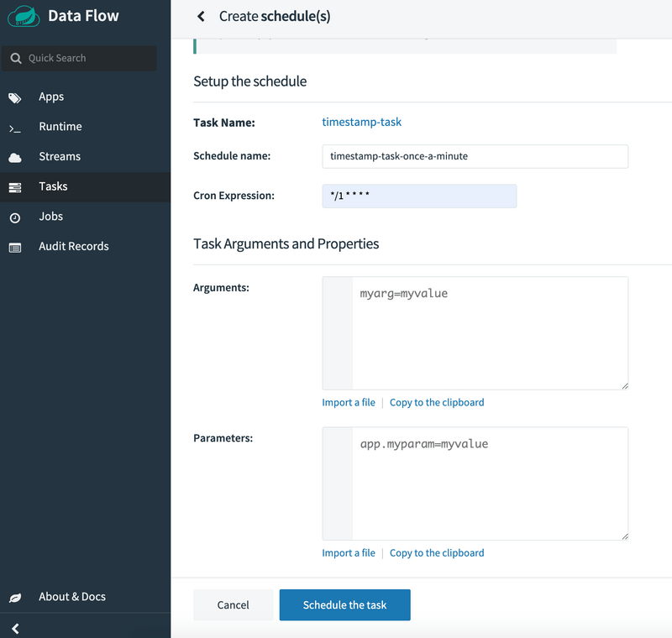Screen dimensions: 672x638
Task: Click the Schedule name label
Action: point(232,156)
